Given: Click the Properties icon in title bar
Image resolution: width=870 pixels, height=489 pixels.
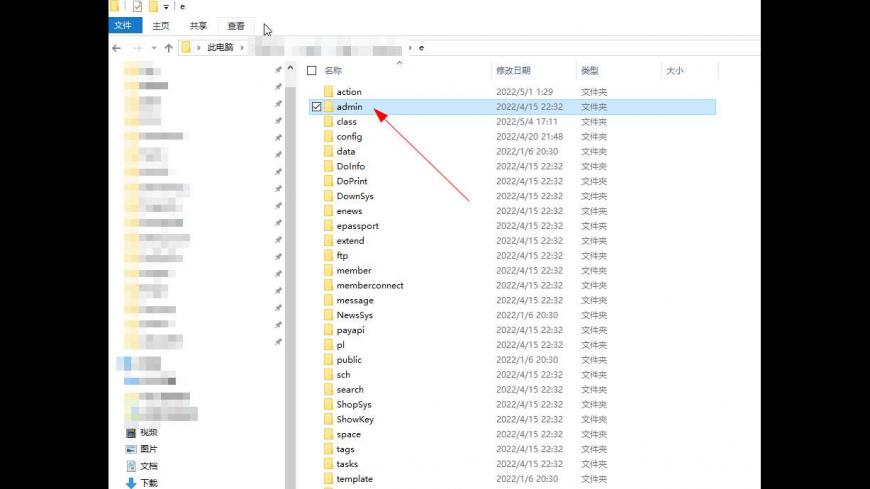Looking at the screenshot, I should click(x=137, y=6).
